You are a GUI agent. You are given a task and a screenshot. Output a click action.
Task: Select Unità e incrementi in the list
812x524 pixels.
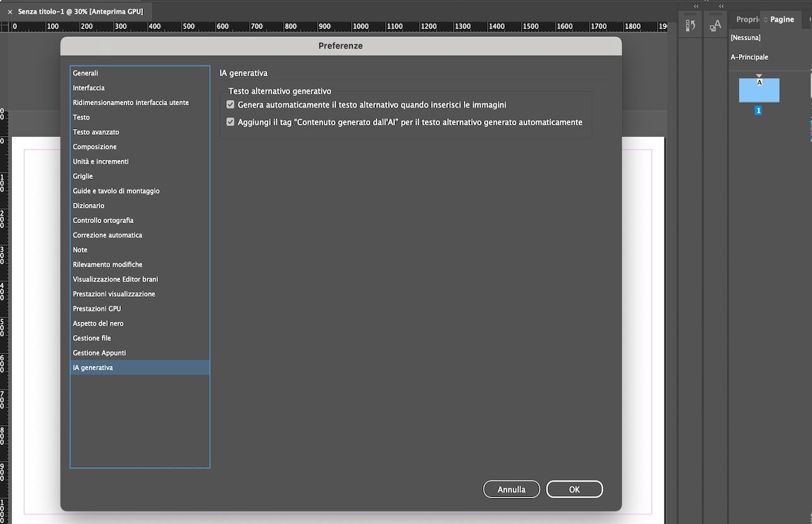[140, 162]
